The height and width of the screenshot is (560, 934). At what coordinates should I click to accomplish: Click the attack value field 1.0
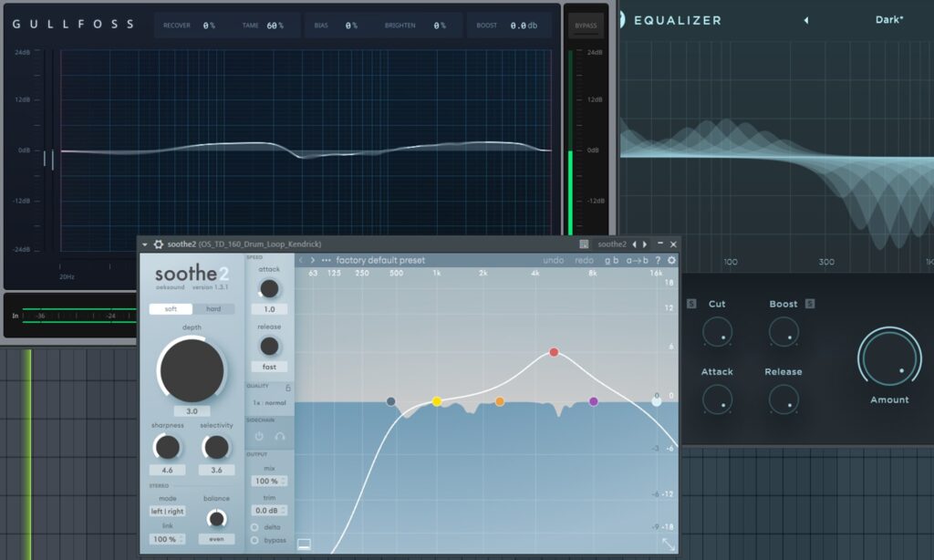[x=269, y=309]
